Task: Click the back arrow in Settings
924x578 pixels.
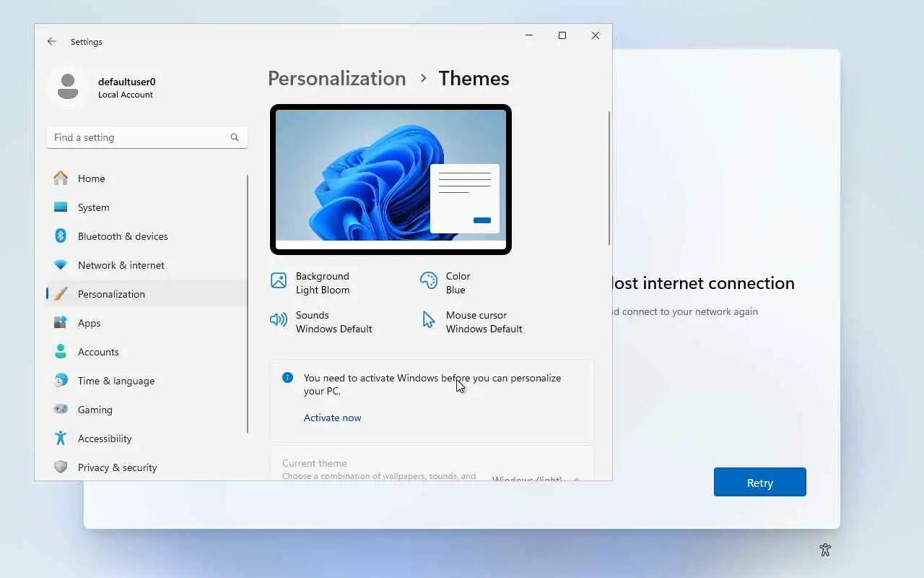Action: tap(51, 42)
